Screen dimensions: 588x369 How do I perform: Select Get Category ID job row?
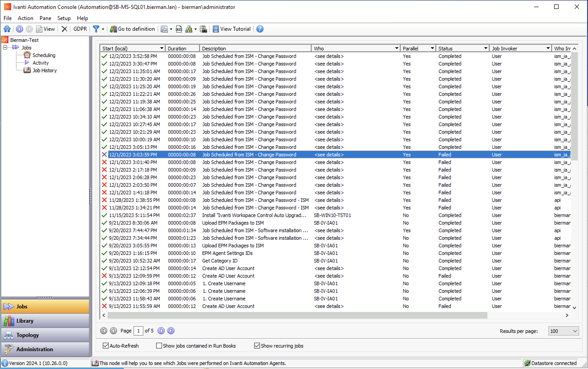click(x=336, y=261)
